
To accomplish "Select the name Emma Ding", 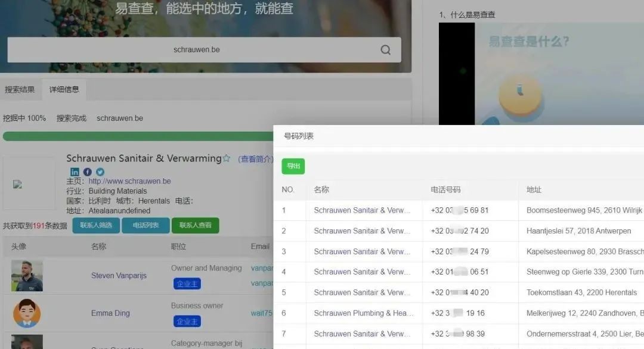I will coord(110,313).
